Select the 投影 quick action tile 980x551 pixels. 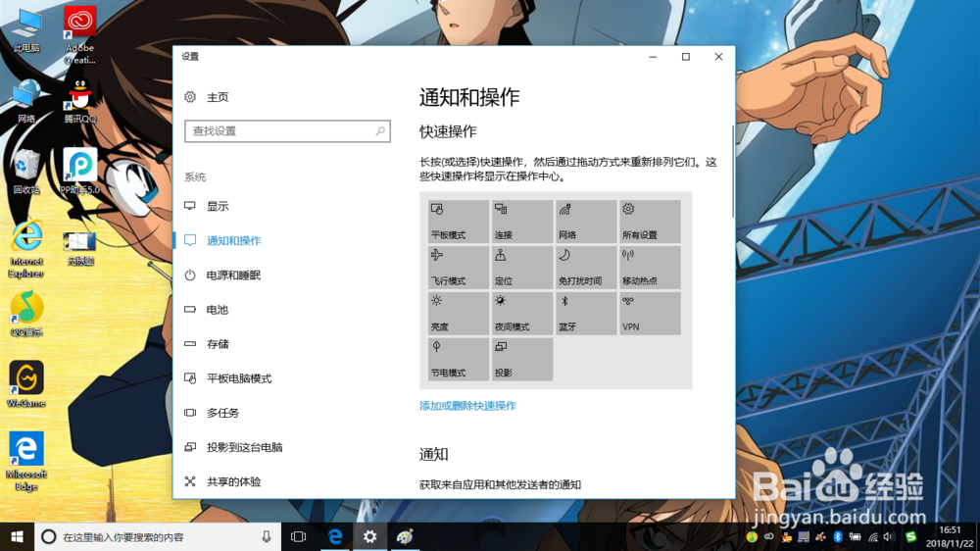[522, 359]
